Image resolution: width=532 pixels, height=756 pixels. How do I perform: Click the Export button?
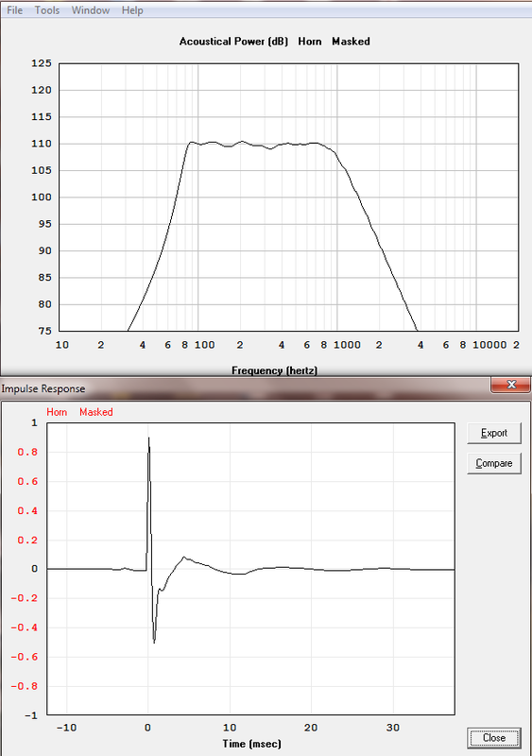pyautogui.click(x=494, y=433)
